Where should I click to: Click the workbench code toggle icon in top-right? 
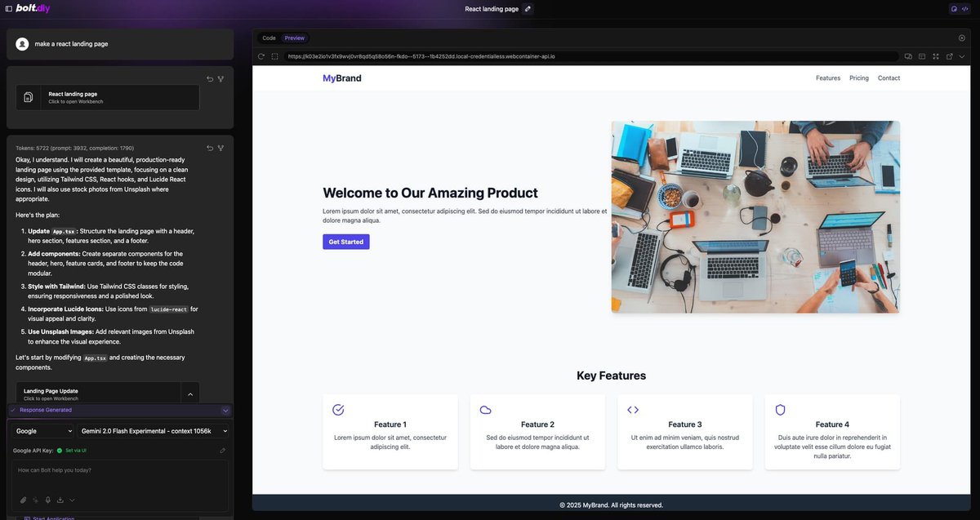tap(964, 9)
